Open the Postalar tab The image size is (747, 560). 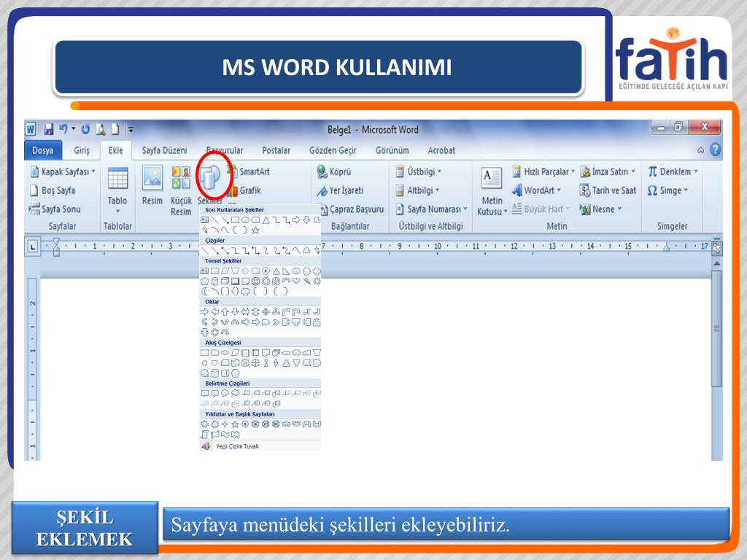276,150
